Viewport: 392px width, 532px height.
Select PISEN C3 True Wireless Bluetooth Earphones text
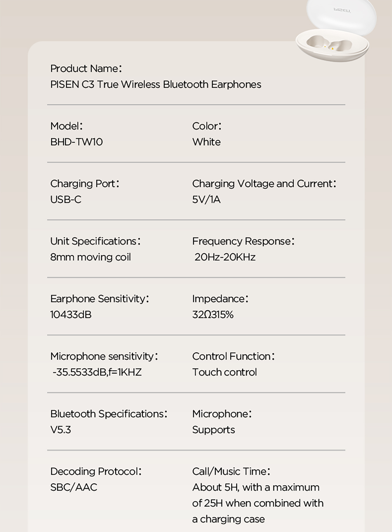click(x=156, y=85)
